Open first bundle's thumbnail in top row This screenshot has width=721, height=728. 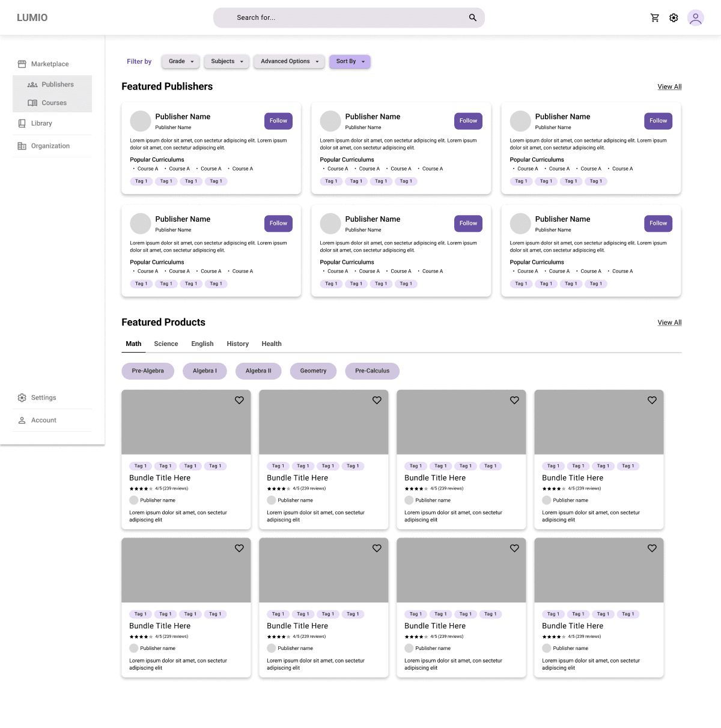click(186, 422)
